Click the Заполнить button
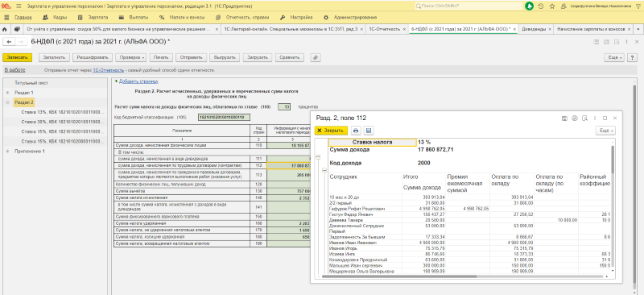Viewport: 644px width, 295px height. 55,57
